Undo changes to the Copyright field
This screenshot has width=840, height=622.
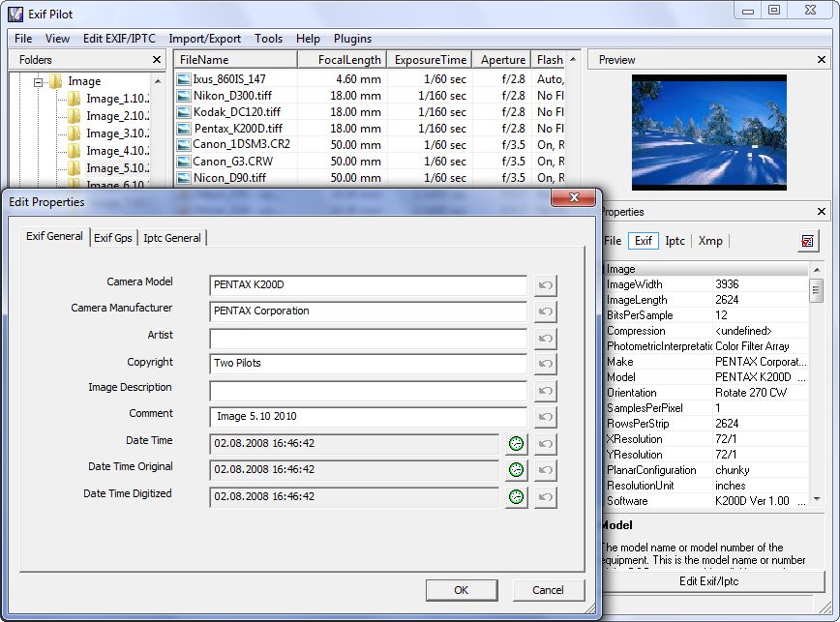546,365
